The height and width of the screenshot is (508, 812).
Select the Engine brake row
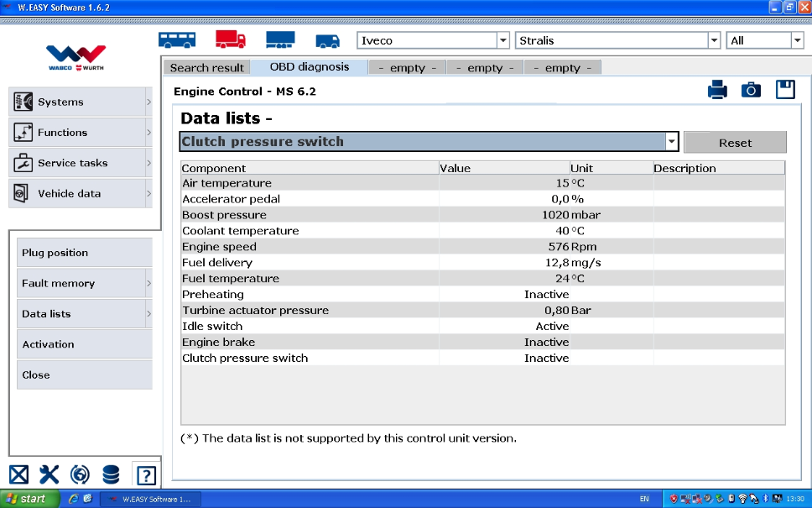click(x=482, y=342)
